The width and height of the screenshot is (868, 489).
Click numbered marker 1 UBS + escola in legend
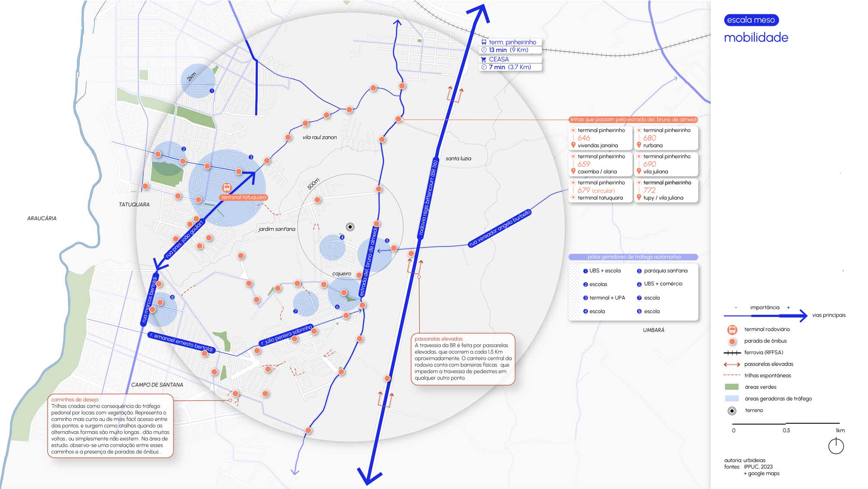click(585, 271)
